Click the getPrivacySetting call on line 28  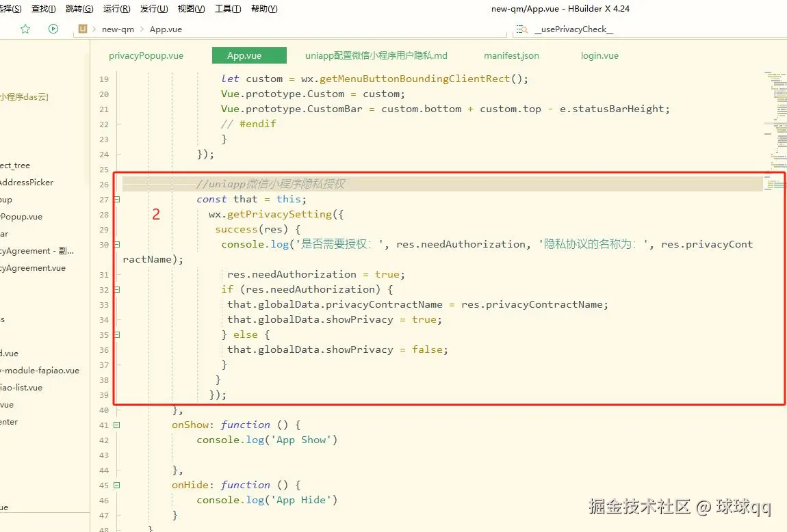[280, 215]
